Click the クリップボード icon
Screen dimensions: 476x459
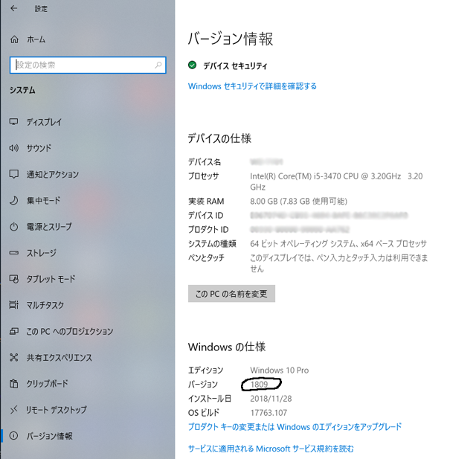13,383
